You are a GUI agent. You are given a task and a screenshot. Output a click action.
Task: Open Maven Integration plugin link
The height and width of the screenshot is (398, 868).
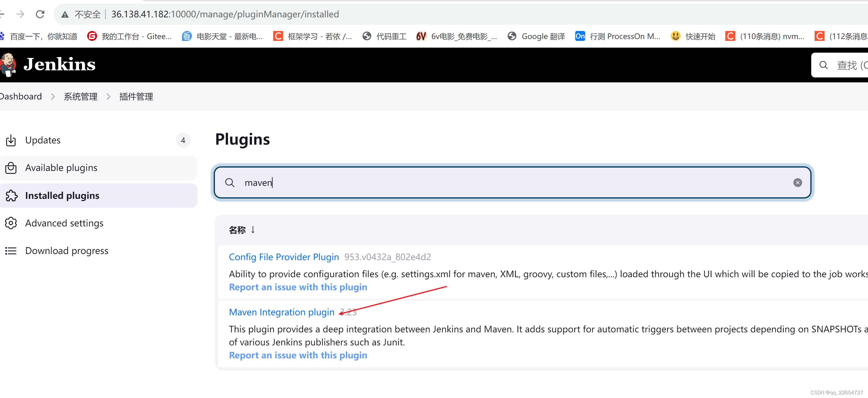click(x=282, y=312)
